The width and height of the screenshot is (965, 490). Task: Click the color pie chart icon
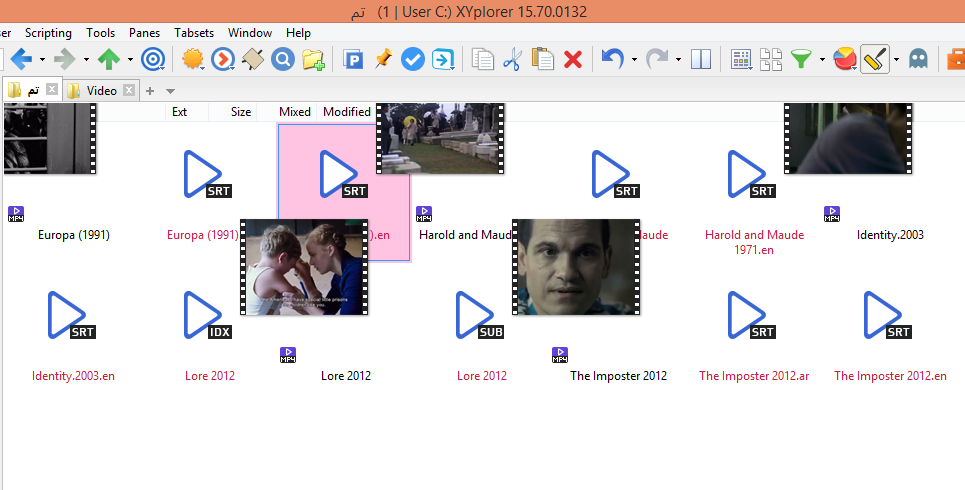point(844,59)
